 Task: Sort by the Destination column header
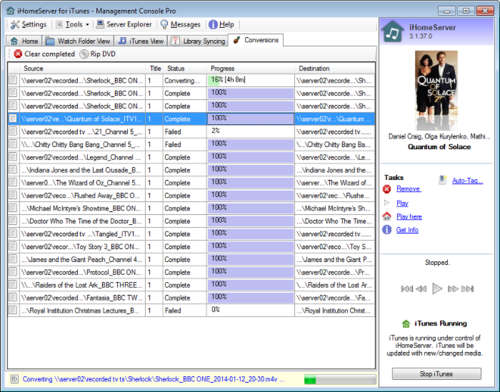click(335, 68)
